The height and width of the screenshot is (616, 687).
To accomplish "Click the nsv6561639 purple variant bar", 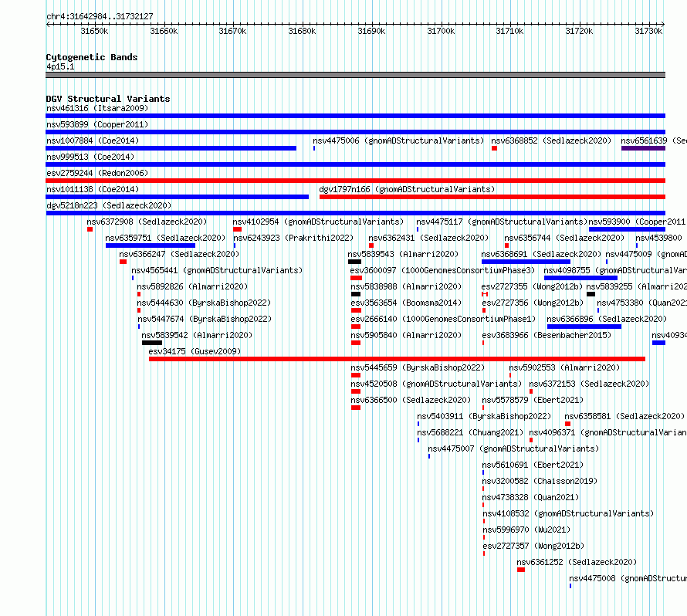I will click(x=643, y=148).
